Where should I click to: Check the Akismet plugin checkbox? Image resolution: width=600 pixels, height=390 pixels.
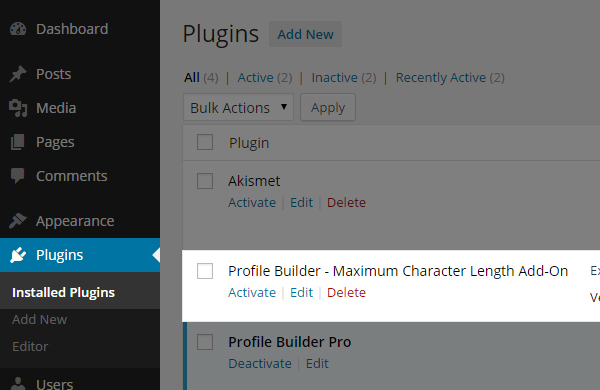coord(205,181)
